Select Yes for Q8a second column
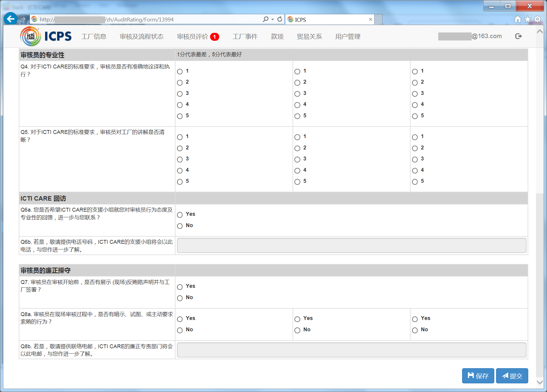Image resolution: width=547 pixels, height=392 pixels. coord(297,319)
